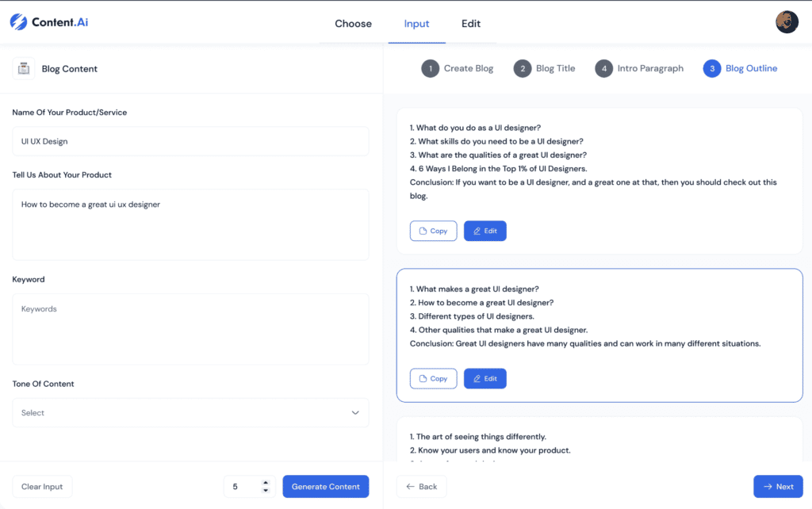Open the user profile avatar
The height and width of the screenshot is (509, 812).
pyautogui.click(x=787, y=22)
